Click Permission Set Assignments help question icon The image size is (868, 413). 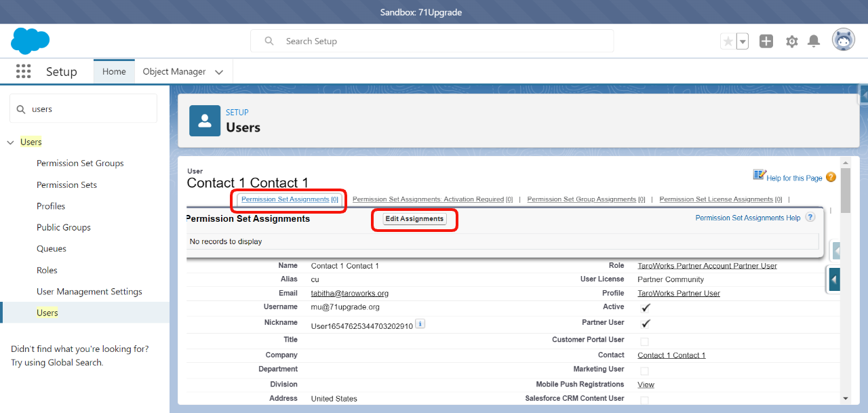click(810, 218)
